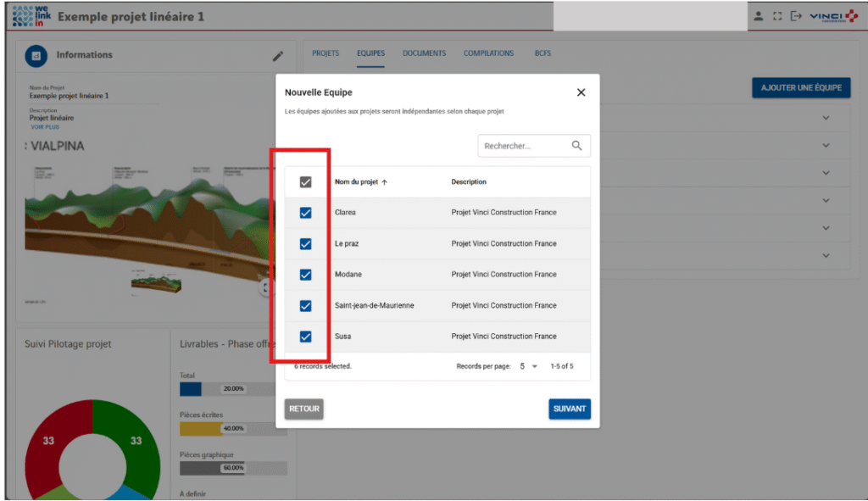Toggle the select-all header checkbox
This screenshot has height=501, width=868.
click(306, 181)
